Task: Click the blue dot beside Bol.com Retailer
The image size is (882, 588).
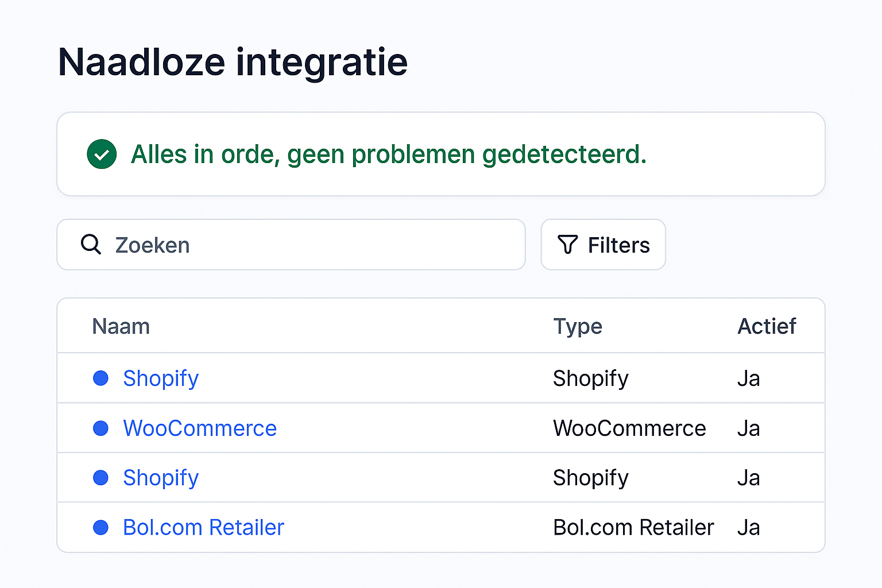Action: click(x=101, y=528)
